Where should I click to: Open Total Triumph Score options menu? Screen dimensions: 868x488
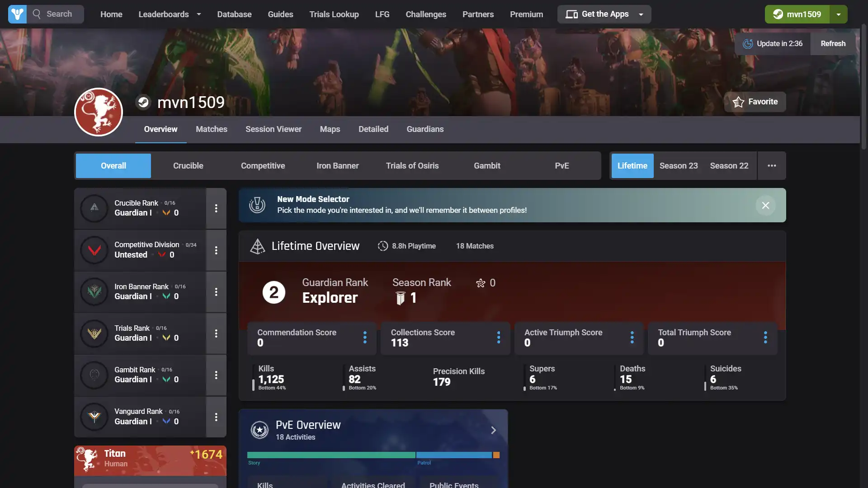(765, 338)
